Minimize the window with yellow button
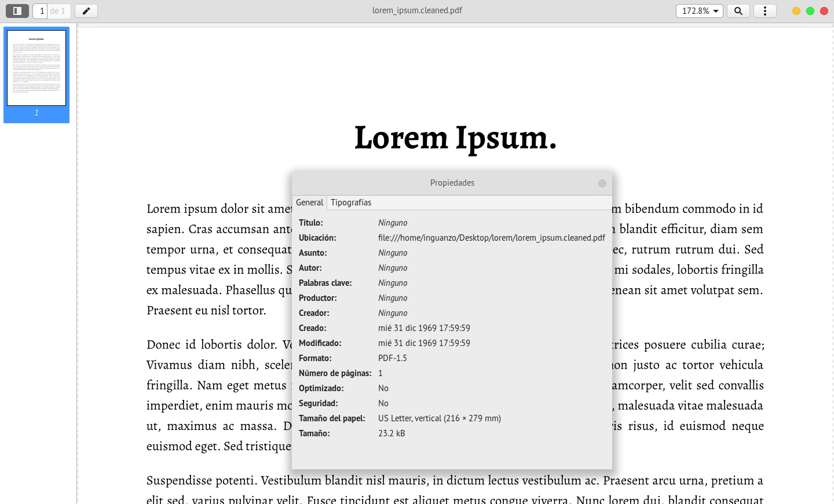Screen dimensions: 834x504 click(x=796, y=11)
